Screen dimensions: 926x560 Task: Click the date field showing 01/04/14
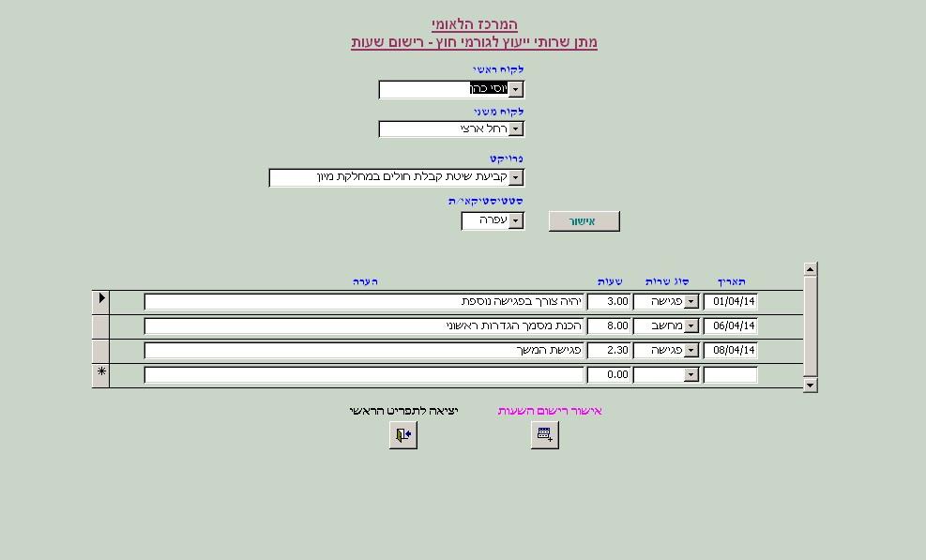[x=732, y=301]
